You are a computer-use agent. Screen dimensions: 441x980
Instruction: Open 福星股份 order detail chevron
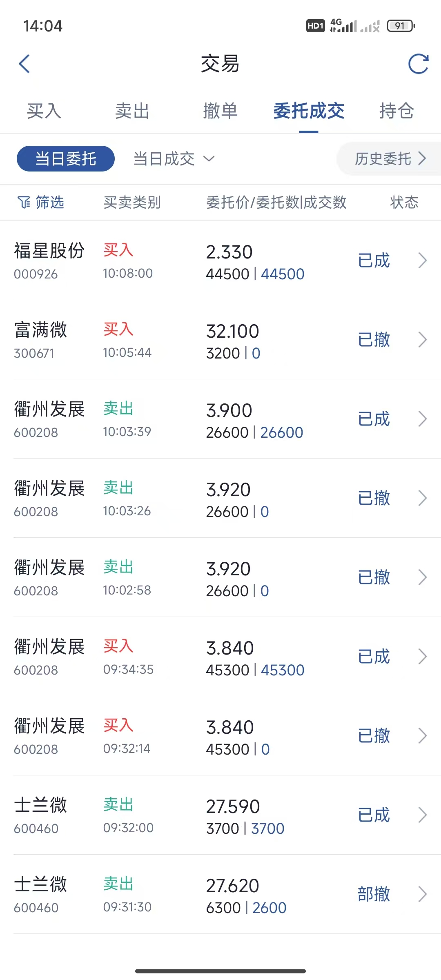423,261
